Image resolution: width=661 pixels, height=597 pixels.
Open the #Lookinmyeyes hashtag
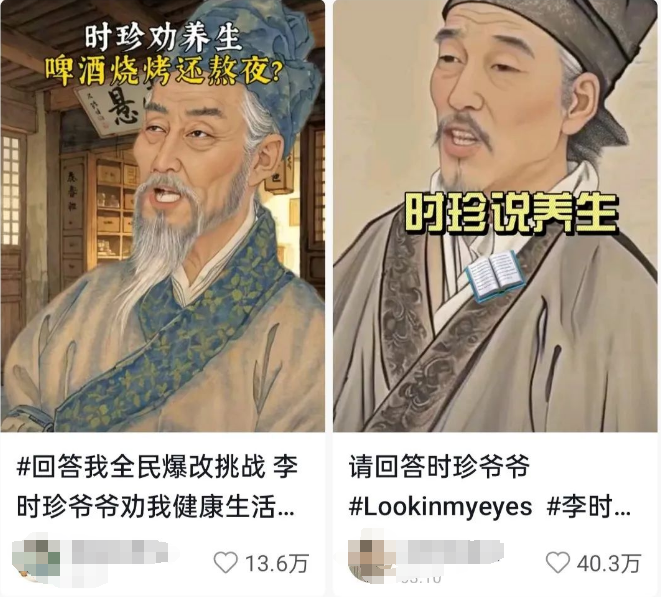coord(441,507)
